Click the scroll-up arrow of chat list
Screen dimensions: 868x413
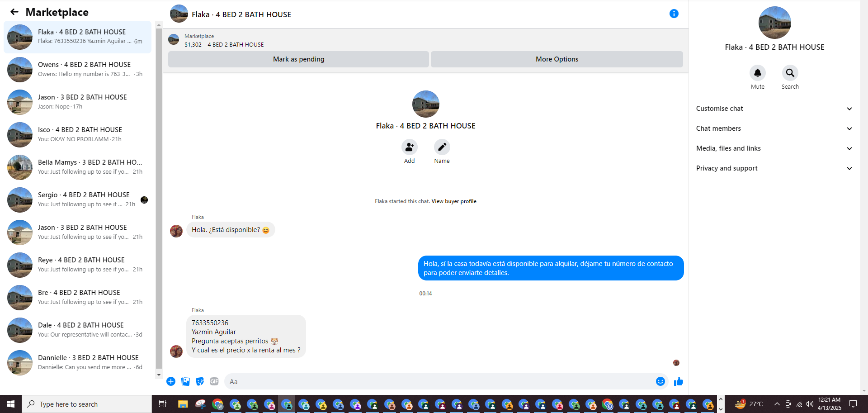(159, 24)
